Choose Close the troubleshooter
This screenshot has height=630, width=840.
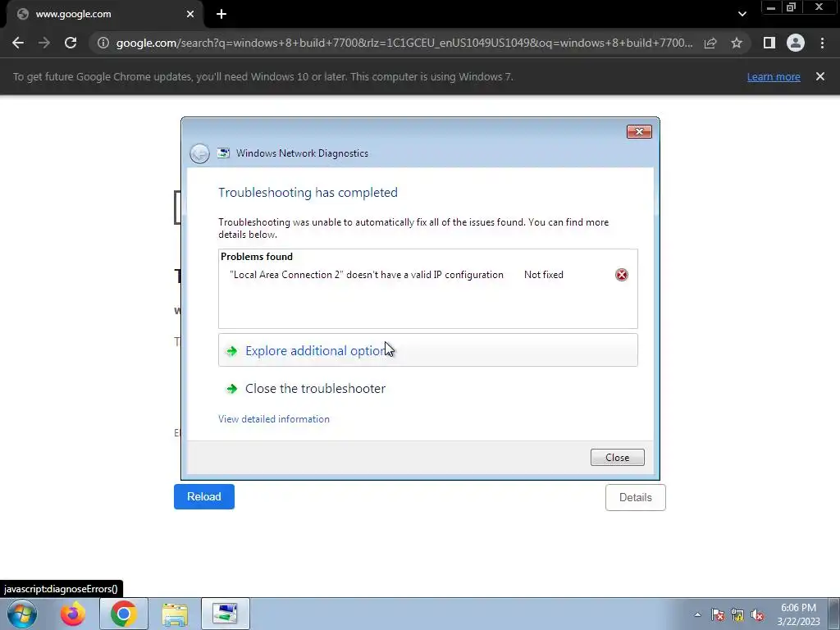[x=315, y=389]
